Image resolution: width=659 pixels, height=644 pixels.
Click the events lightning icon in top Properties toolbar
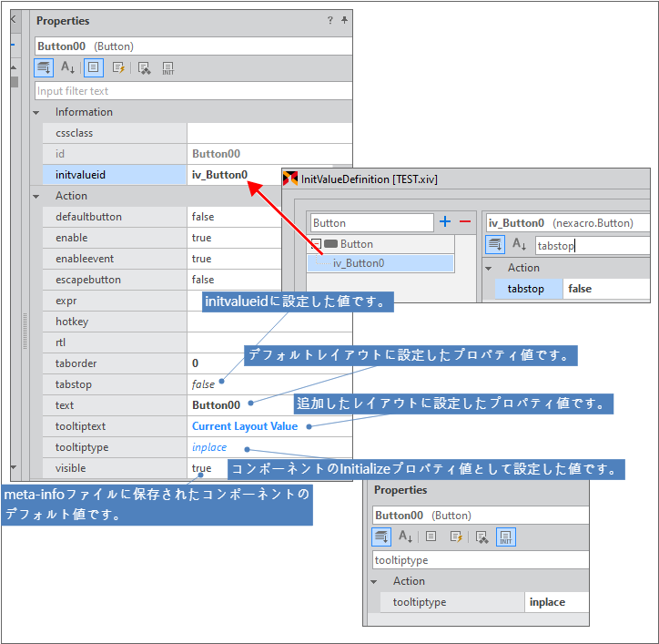118,67
